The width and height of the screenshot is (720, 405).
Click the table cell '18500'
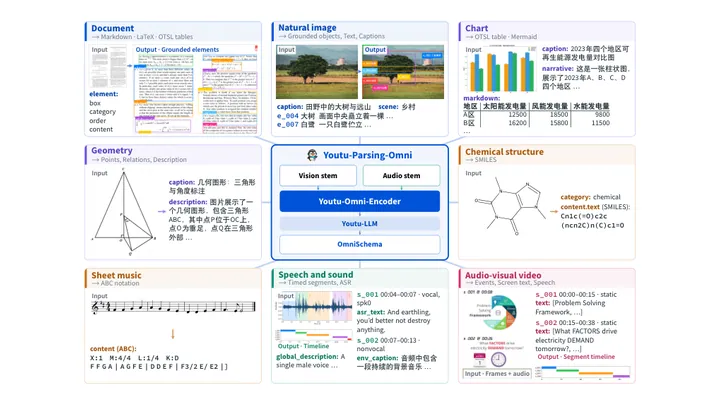559,114
